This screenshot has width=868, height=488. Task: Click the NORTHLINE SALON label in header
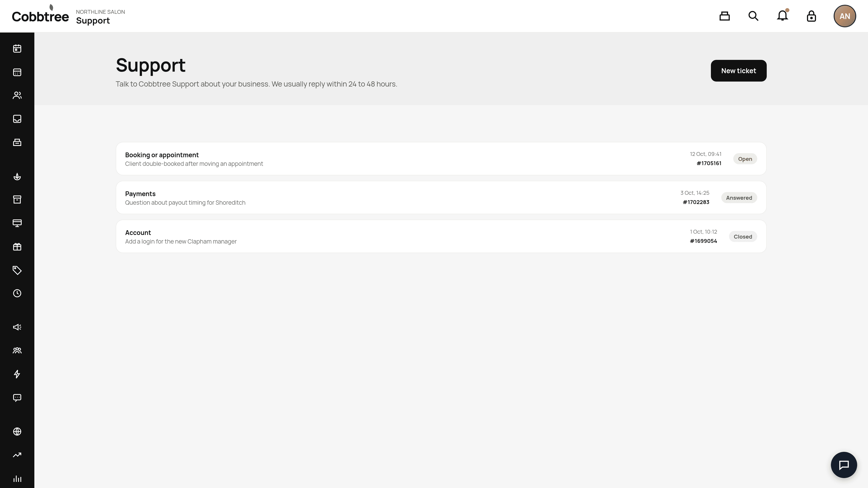click(100, 12)
